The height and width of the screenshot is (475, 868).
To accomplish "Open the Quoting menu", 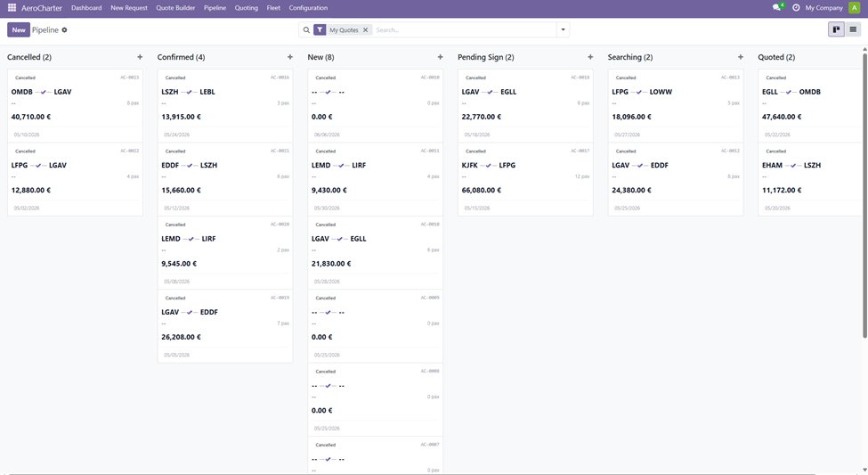I will point(247,8).
